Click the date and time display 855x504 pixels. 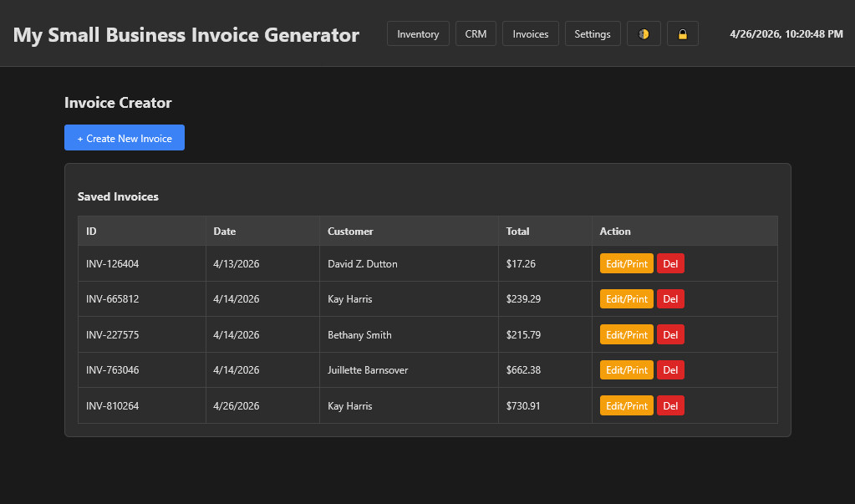click(786, 33)
